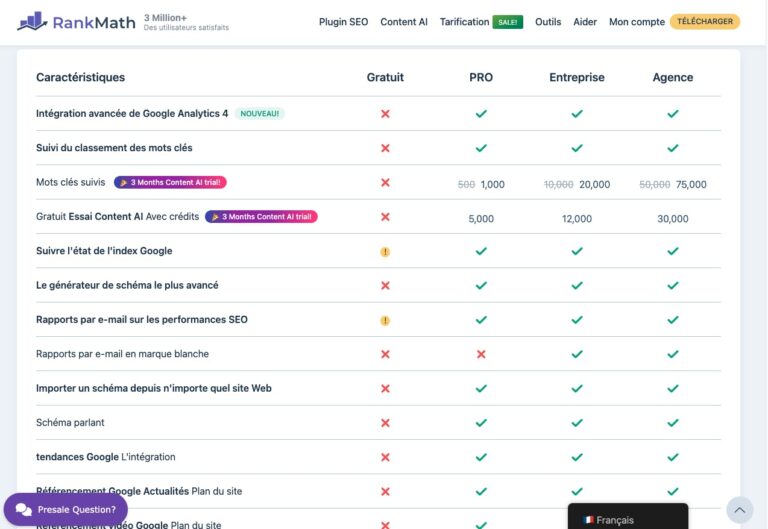Click the Agence checkmark for tendances Google

click(673, 457)
